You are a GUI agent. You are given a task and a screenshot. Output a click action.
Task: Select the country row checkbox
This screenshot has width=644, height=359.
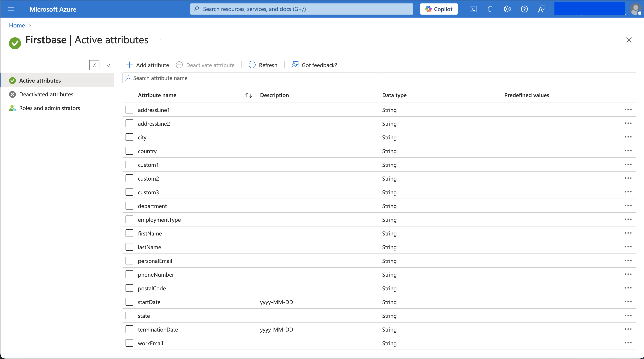[x=129, y=151]
